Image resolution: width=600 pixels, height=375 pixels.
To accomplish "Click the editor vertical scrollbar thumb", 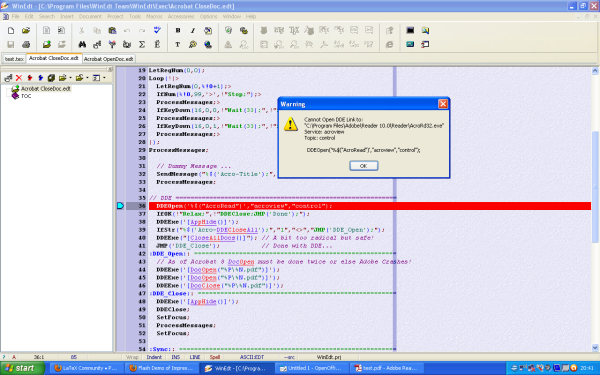I will pyautogui.click(x=595, y=187).
